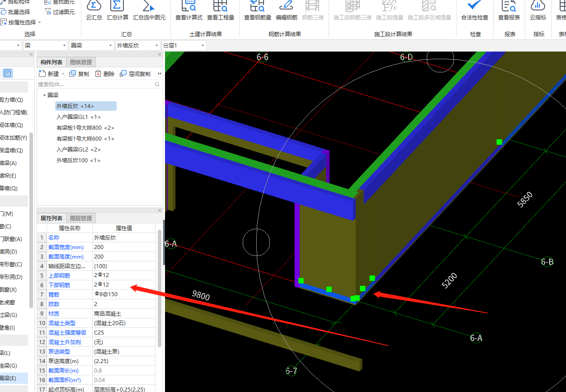This screenshot has height=392, width=566.
Task: Click 6-A axis label in viewport
Action: point(476,338)
